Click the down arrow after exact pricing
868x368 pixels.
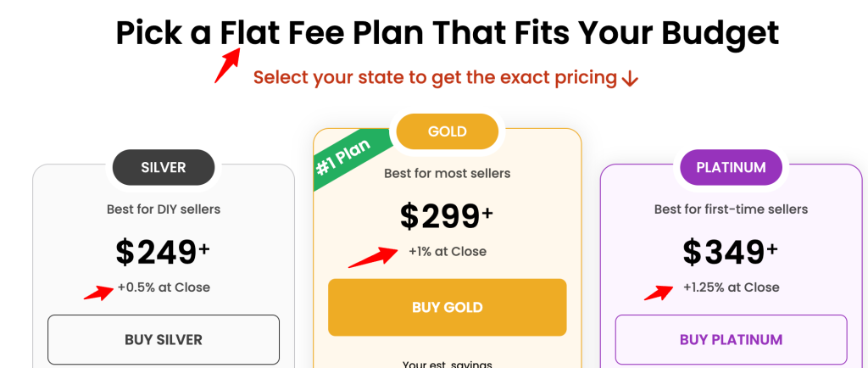click(x=630, y=79)
